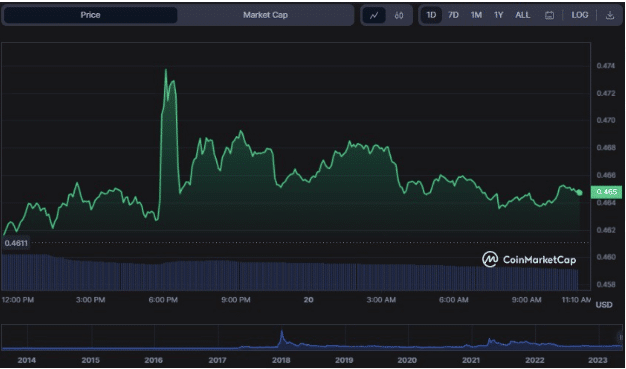
Task: Select the 1M time range
Action: [x=476, y=15]
